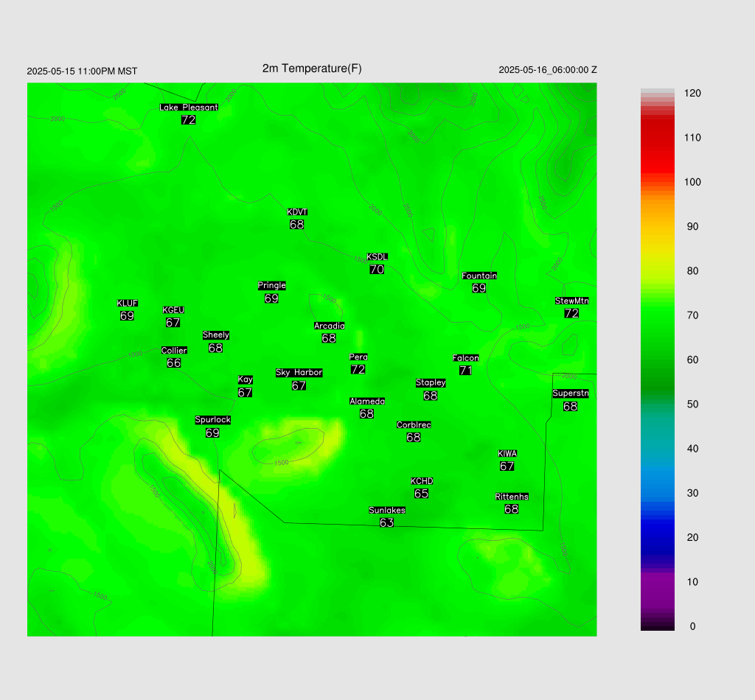Click the Corblrec station label
The height and width of the screenshot is (700, 755).
[x=414, y=425]
